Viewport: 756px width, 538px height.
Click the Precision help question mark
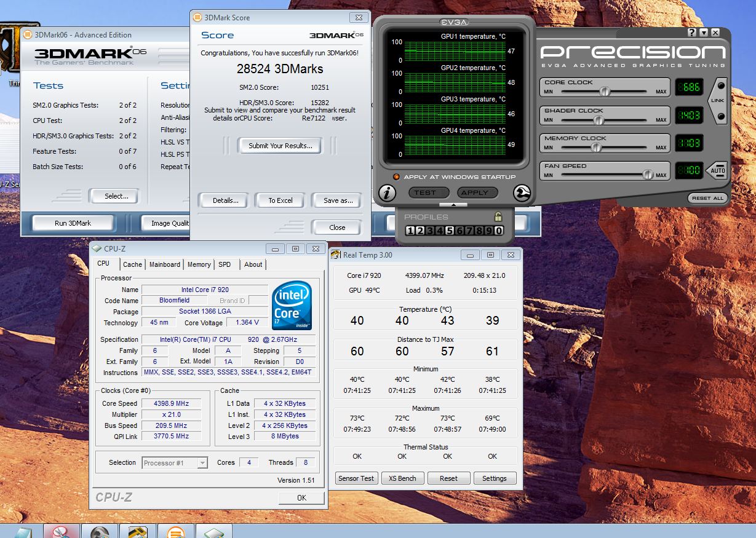pos(693,33)
